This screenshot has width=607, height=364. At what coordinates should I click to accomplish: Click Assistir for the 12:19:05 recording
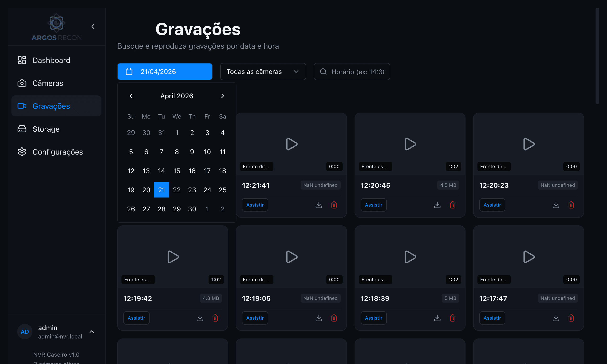255,318
